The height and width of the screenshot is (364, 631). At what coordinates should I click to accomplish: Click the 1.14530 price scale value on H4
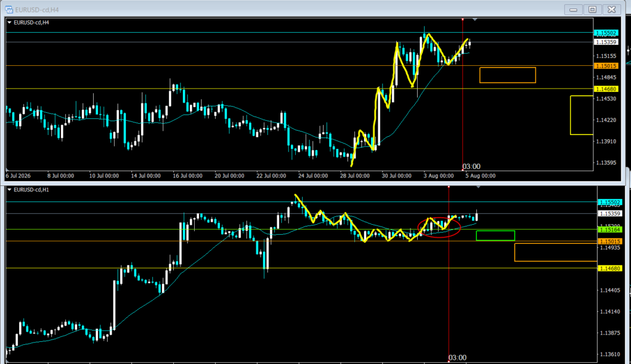coord(606,99)
